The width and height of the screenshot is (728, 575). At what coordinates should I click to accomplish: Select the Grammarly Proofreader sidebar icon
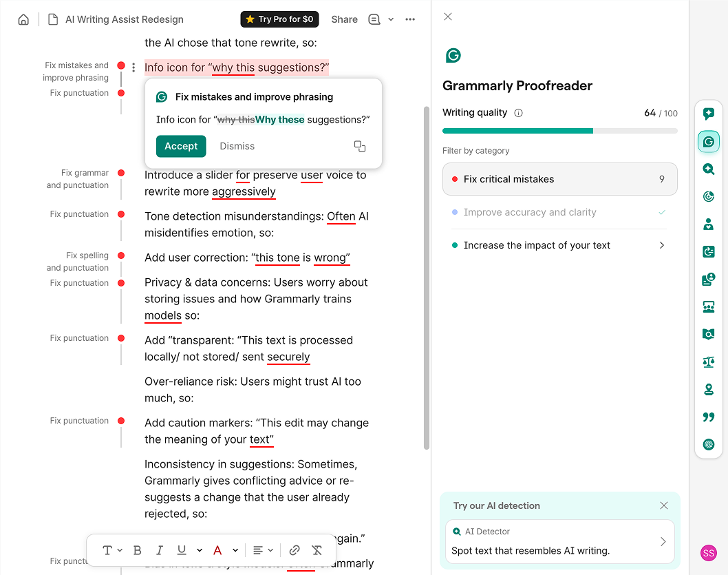pyautogui.click(x=709, y=142)
